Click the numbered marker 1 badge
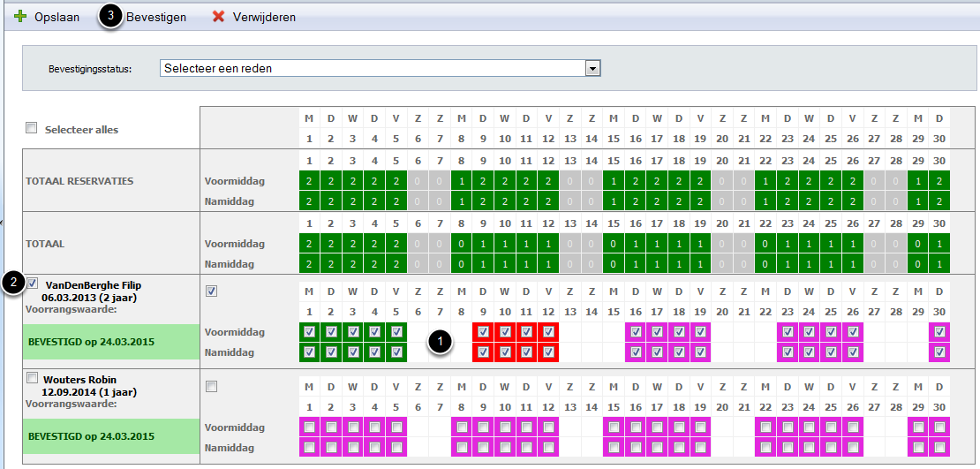This screenshot has width=980, height=469. [441, 343]
